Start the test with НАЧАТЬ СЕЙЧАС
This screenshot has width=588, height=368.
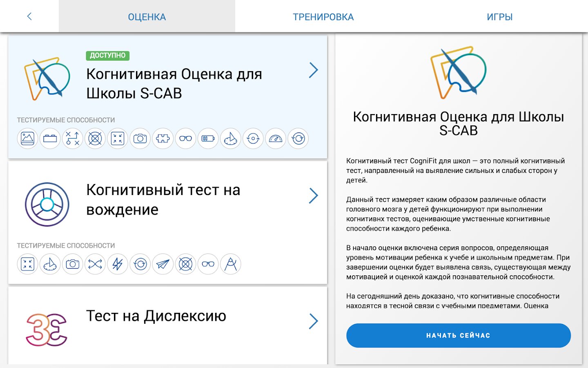459,336
